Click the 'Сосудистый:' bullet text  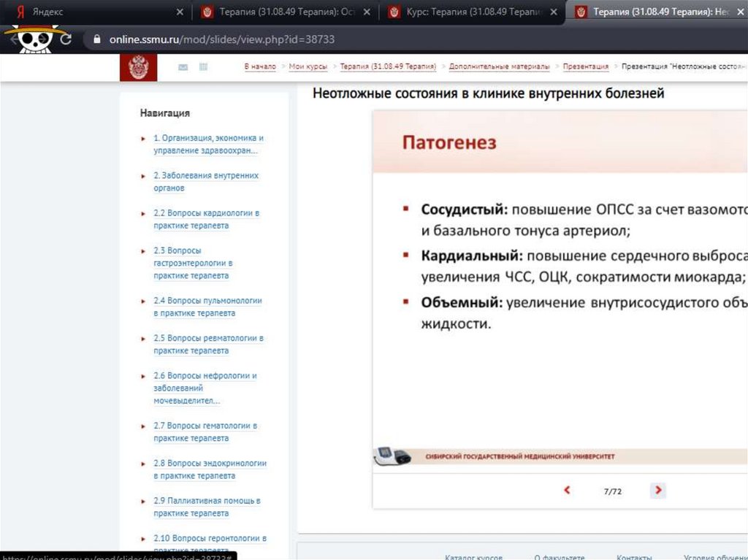[464, 210]
